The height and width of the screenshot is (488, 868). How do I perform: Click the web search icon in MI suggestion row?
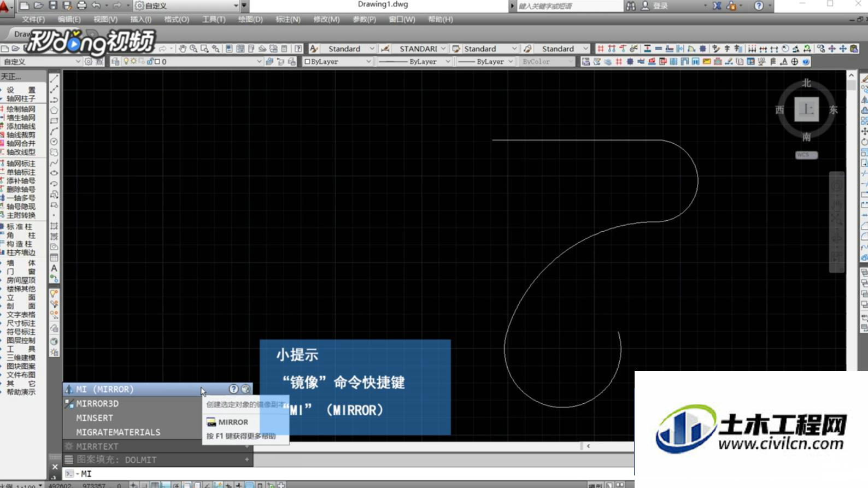[245, 389]
